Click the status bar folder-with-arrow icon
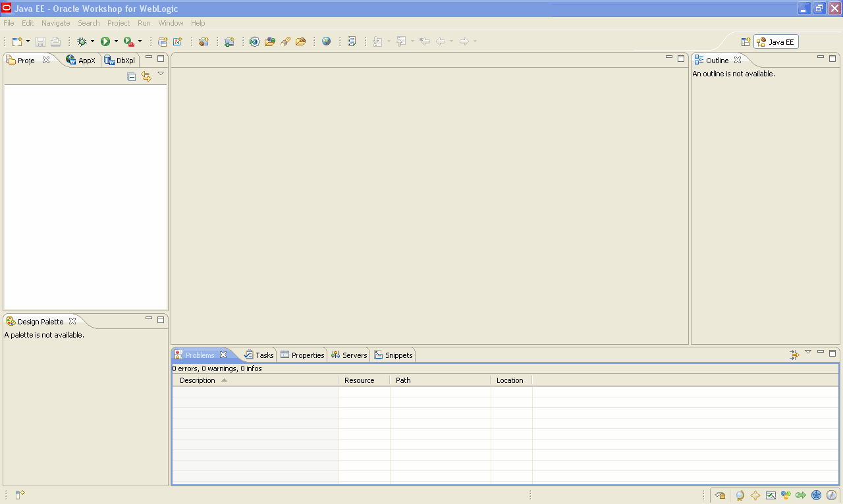Image resolution: width=843 pixels, height=504 pixels. click(720, 495)
